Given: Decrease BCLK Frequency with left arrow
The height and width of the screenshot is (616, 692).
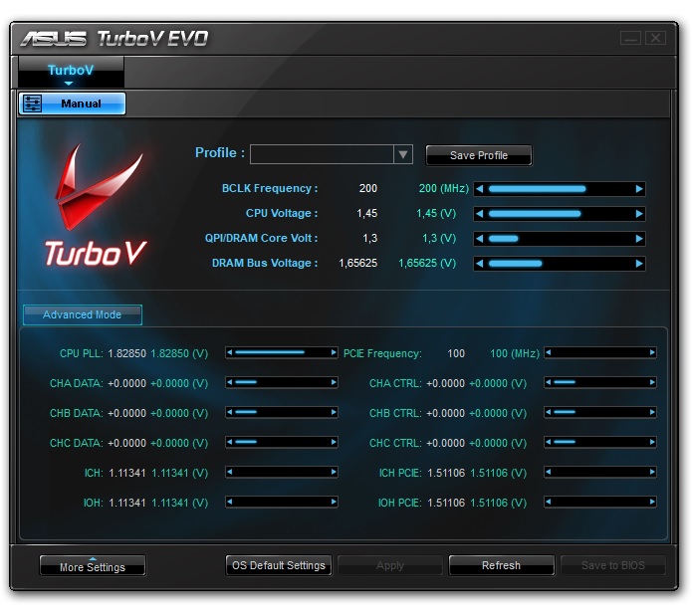Looking at the screenshot, I should click(480, 189).
